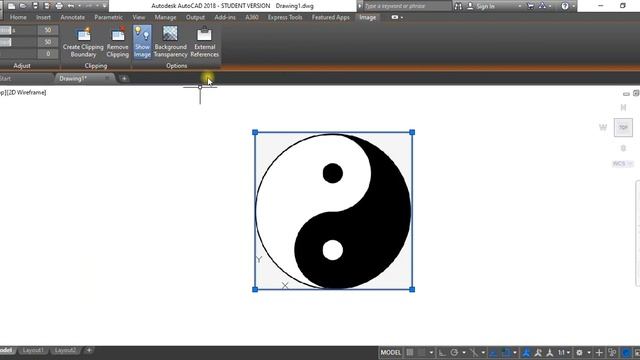
Task: Switch to the Layout2 tab
Action: pos(65,350)
